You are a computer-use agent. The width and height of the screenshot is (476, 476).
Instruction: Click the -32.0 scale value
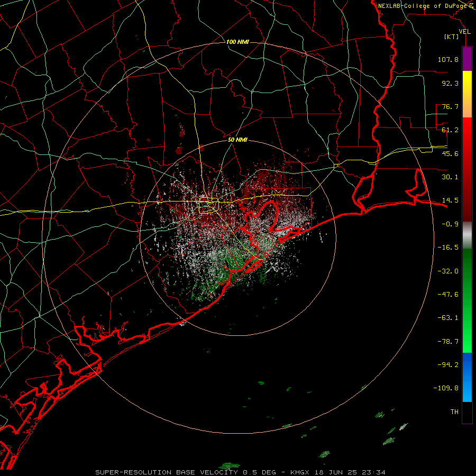click(x=448, y=271)
